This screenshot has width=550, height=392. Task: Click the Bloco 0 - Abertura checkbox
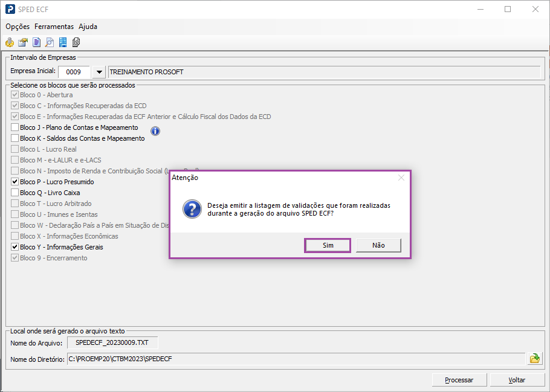pyautogui.click(x=15, y=95)
